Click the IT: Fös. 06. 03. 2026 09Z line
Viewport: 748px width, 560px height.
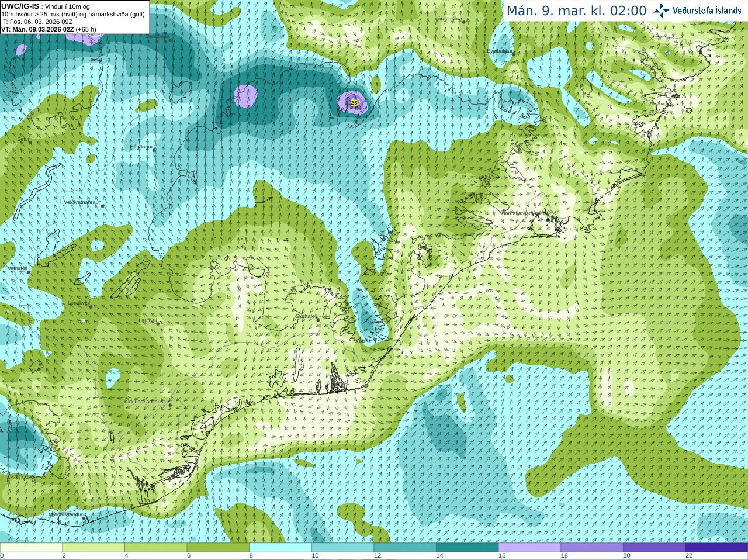[x=37, y=22]
